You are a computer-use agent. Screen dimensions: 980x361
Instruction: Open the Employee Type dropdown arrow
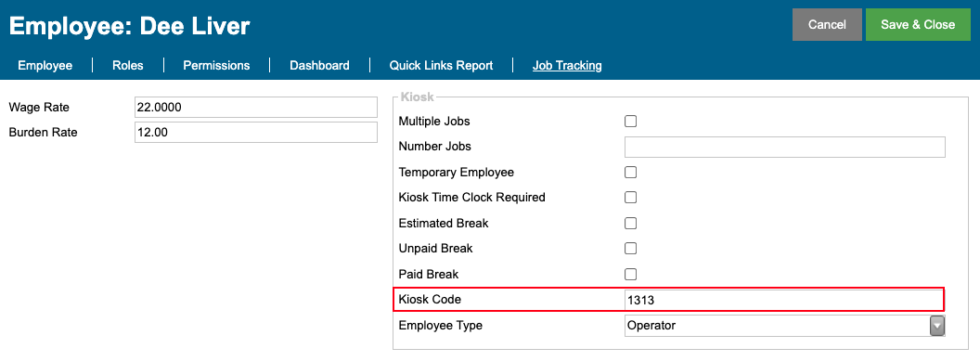click(x=937, y=326)
